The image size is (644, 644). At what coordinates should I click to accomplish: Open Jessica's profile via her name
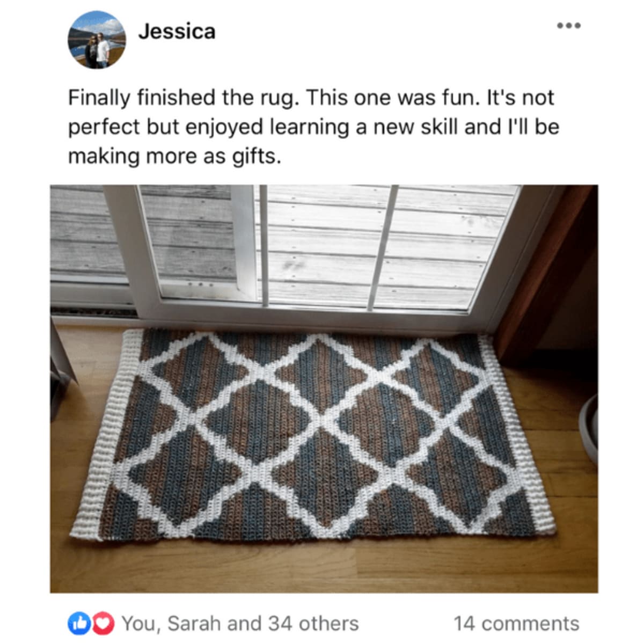click(177, 32)
